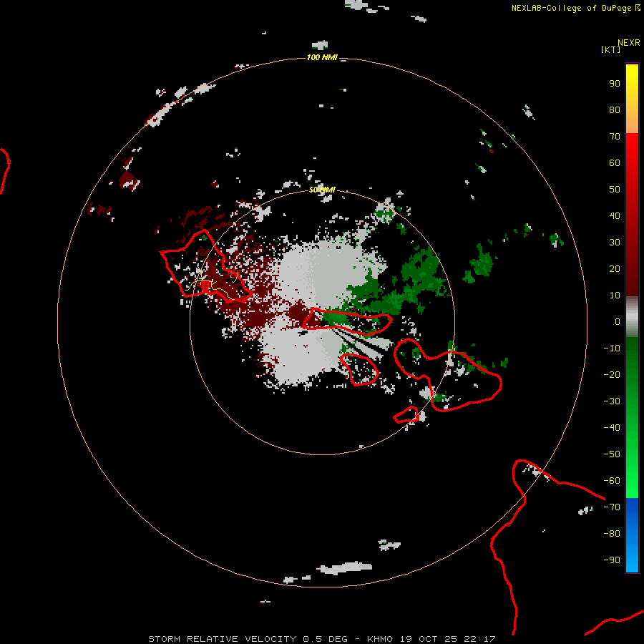Click the positive 10 scale value

615,296
